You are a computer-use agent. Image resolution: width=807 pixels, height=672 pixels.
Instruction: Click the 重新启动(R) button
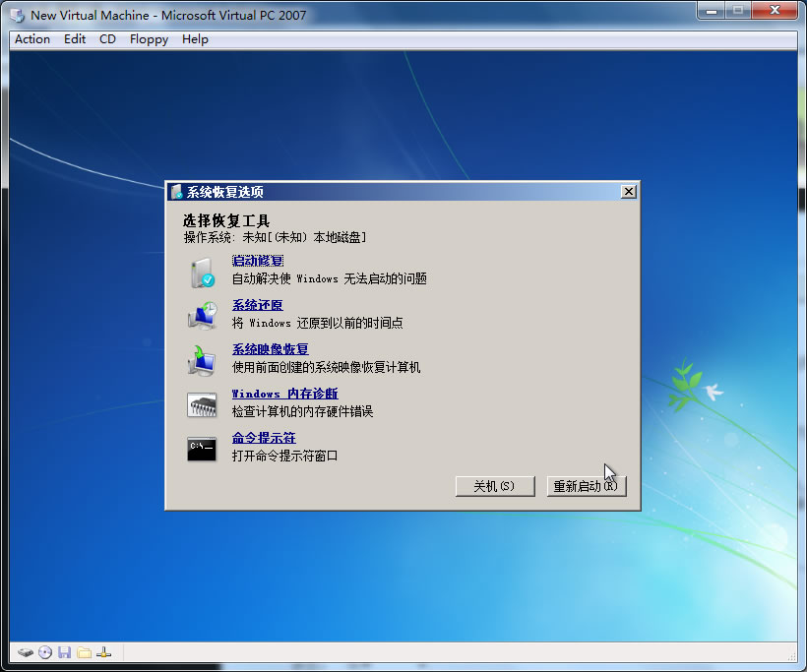[587, 486]
